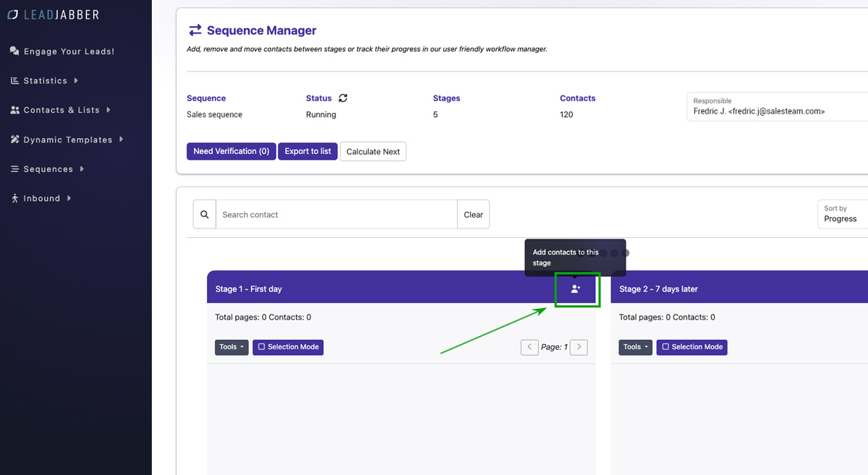Click the Sequence Manager swap-arrows icon

pyautogui.click(x=195, y=30)
